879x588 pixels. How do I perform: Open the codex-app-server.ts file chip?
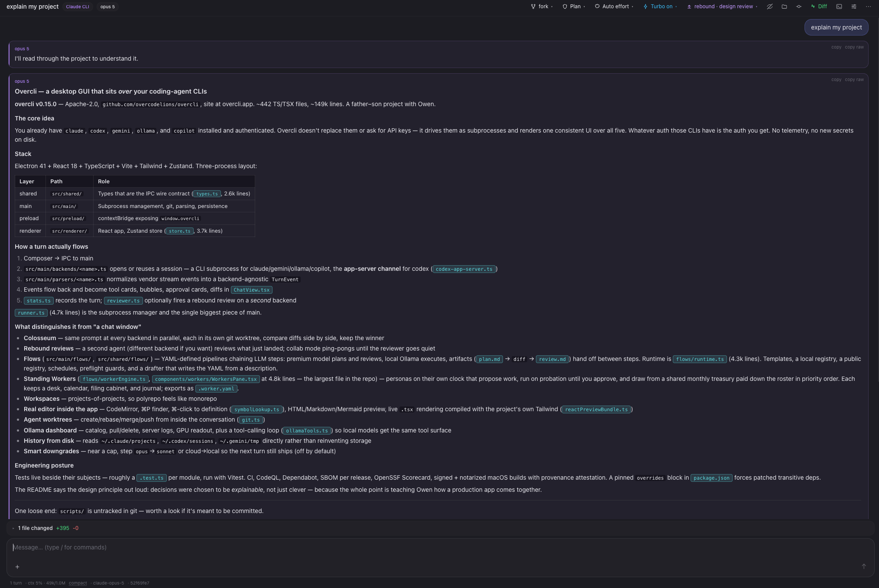(x=464, y=269)
